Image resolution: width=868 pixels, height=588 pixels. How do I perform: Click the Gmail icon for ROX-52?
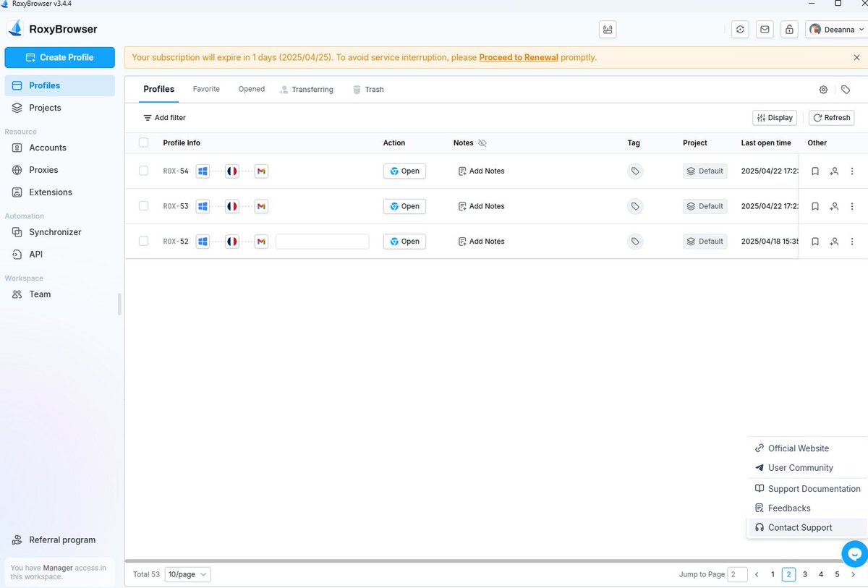261,242
